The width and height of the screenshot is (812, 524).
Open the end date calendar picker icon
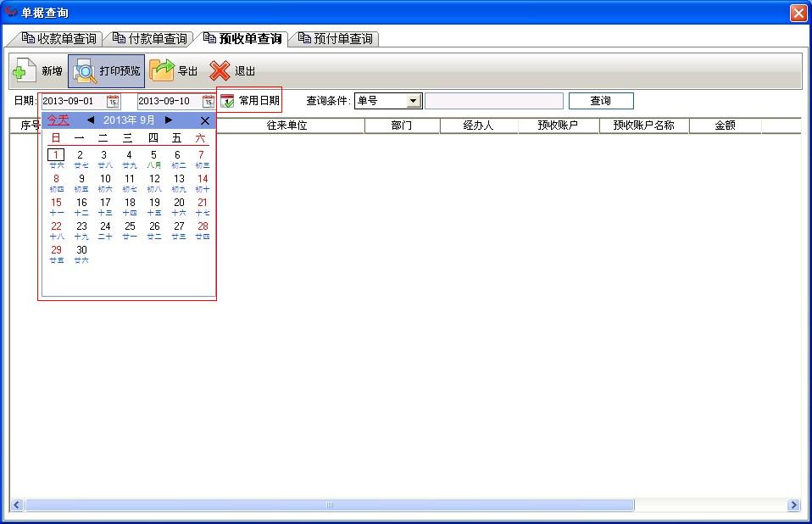209,101
